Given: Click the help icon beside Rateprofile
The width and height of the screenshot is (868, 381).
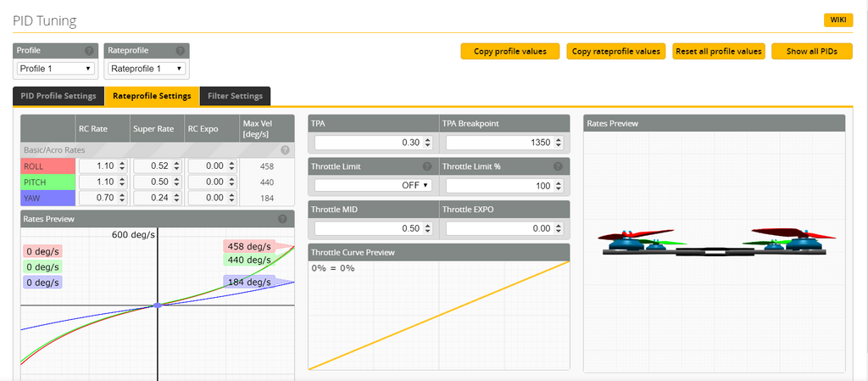Looking at the screenshot, I should pyautogui.click(x=180, y=51).
